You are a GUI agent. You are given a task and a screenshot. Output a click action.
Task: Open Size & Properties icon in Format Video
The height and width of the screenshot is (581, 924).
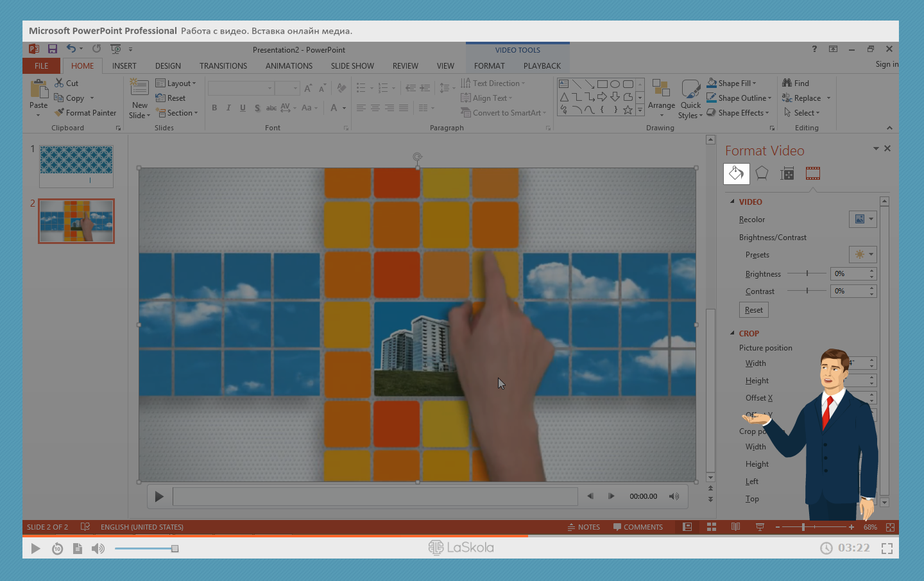coord(787,173)
